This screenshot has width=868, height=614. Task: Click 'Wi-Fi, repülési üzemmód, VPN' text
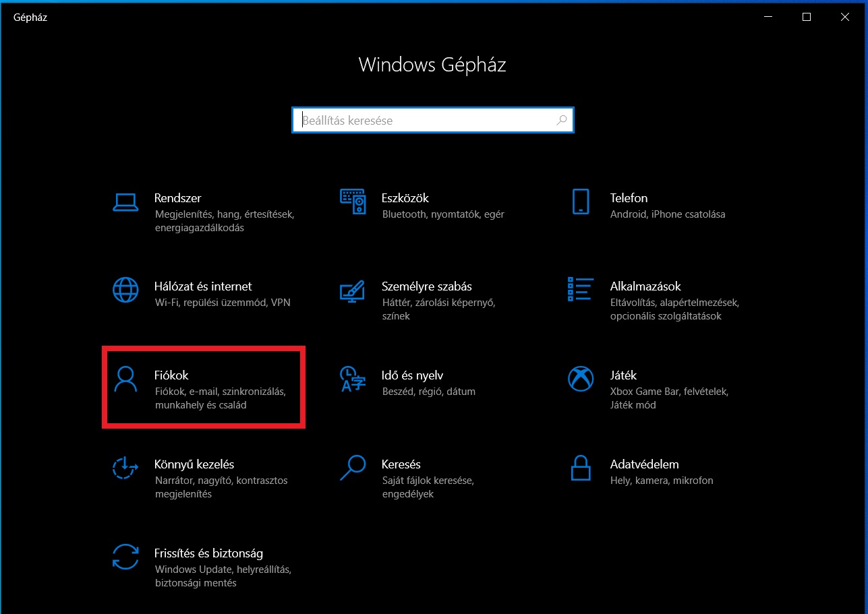[x=223, y=303]
